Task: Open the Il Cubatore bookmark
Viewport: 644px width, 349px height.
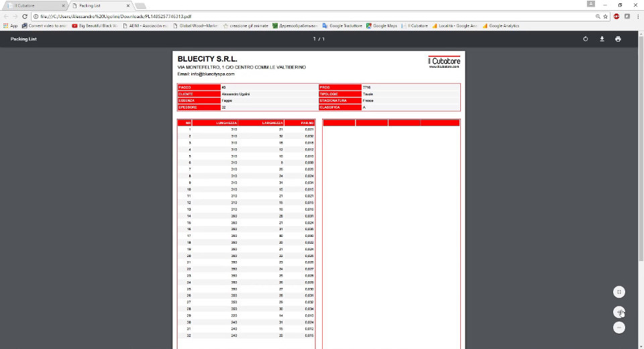Action: [415, 26]
